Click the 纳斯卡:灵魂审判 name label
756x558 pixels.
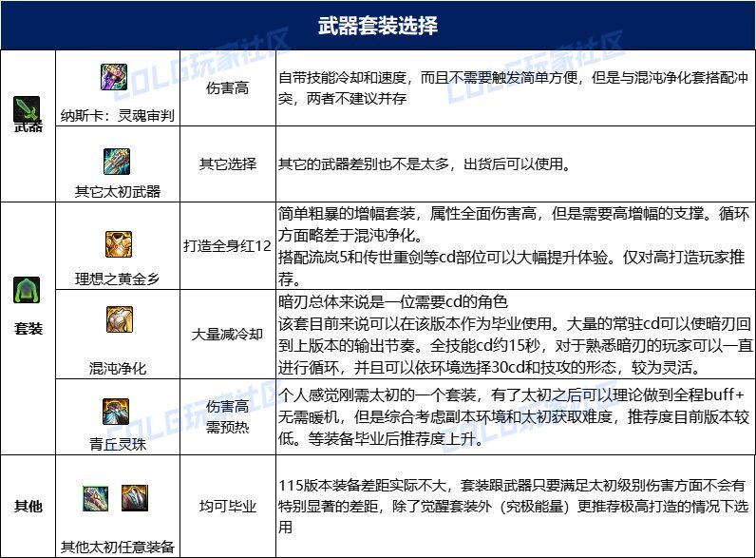click(x=118, y=117)
